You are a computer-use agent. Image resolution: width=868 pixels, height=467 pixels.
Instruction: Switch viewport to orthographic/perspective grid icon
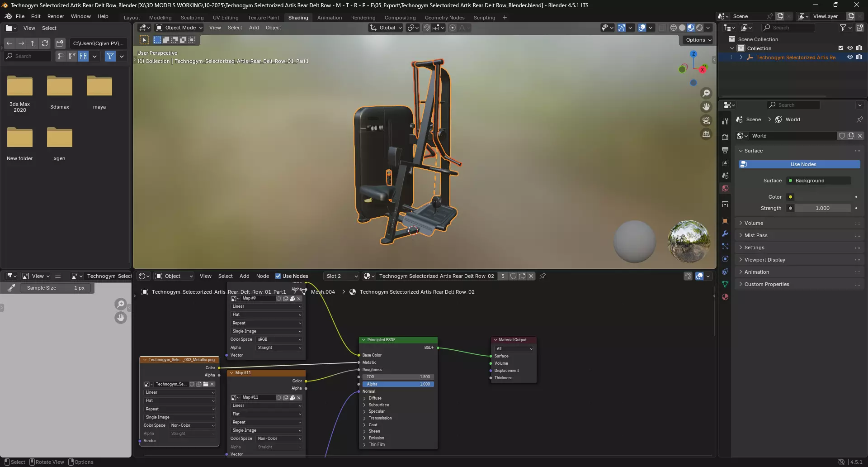tap(706, 134)
